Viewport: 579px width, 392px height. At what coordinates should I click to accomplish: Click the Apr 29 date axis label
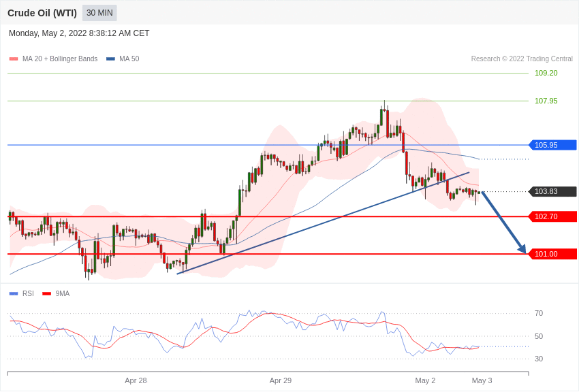(x=280, y=380)
